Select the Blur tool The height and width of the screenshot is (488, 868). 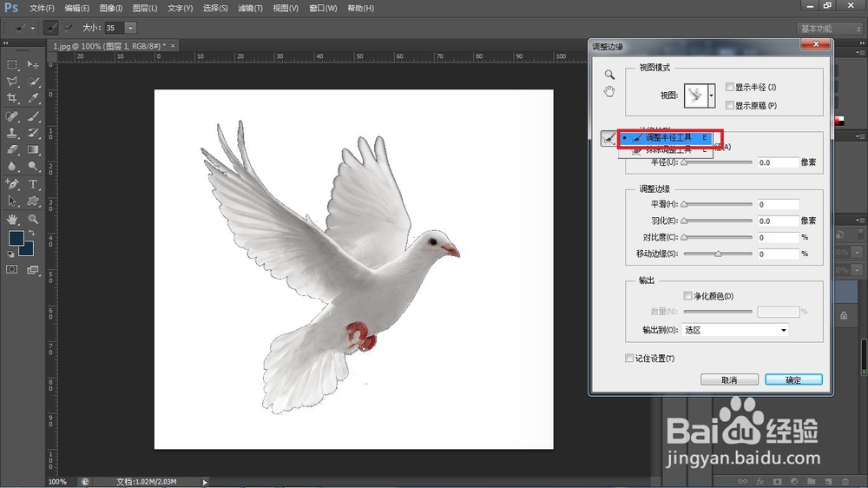[12, 166]
